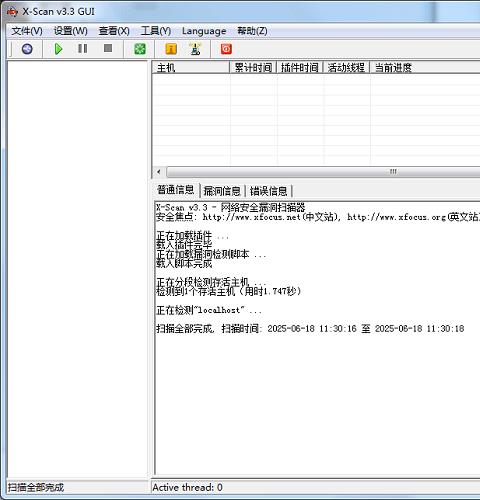This screenshot has width=480, height=500.
Task: Stop the scan with the square button
Action: (x=108, y=48)
